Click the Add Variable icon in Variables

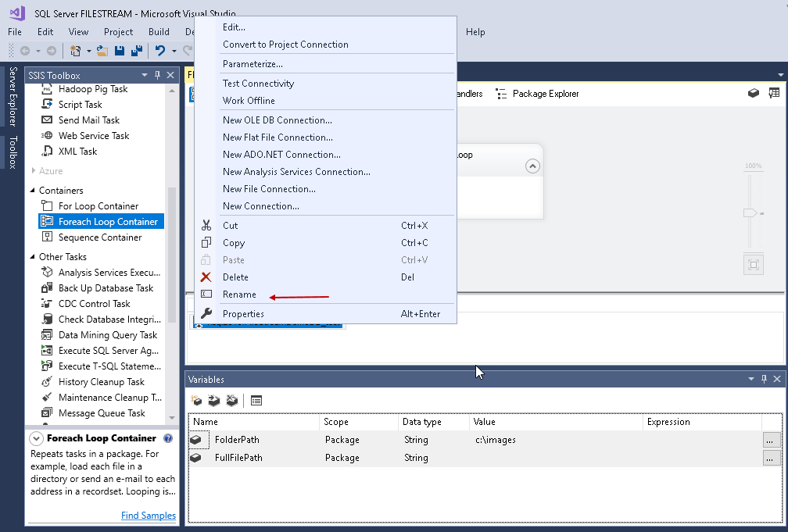(196, 401)
